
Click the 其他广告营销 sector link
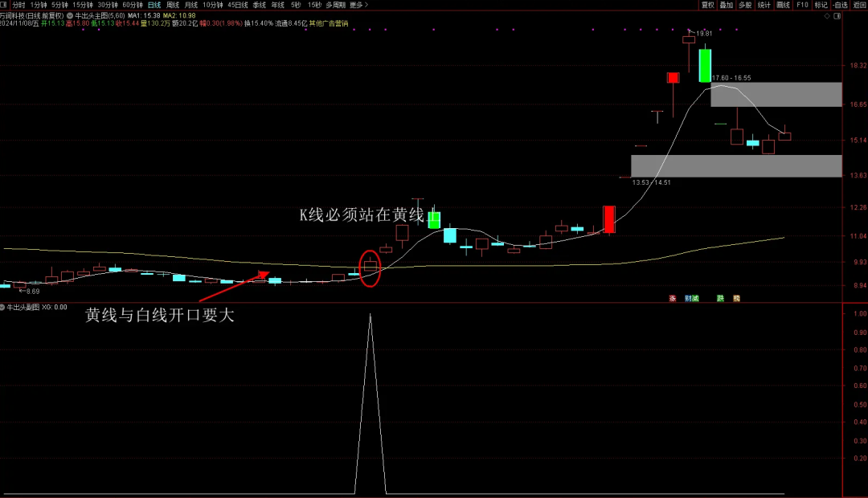329,23
